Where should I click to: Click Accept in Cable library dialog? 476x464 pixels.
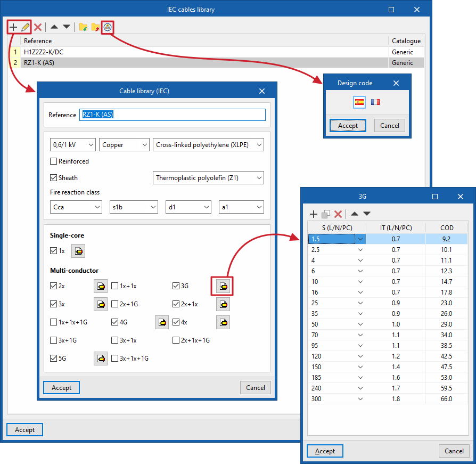(x=61, y=388)
